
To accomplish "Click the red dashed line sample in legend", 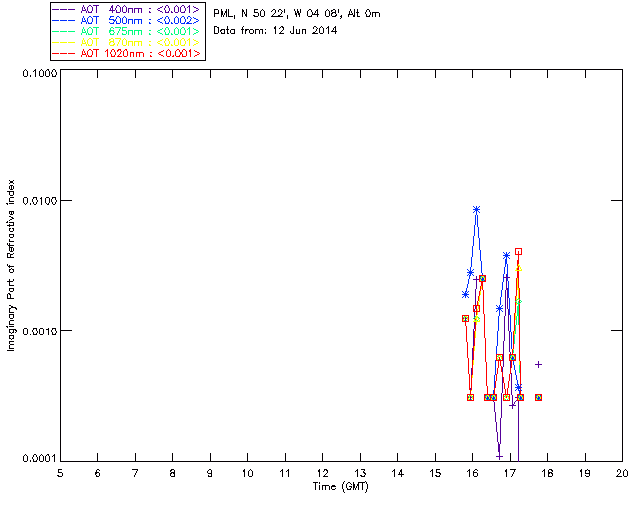I will pyautogui.click(x=64, y=53).
